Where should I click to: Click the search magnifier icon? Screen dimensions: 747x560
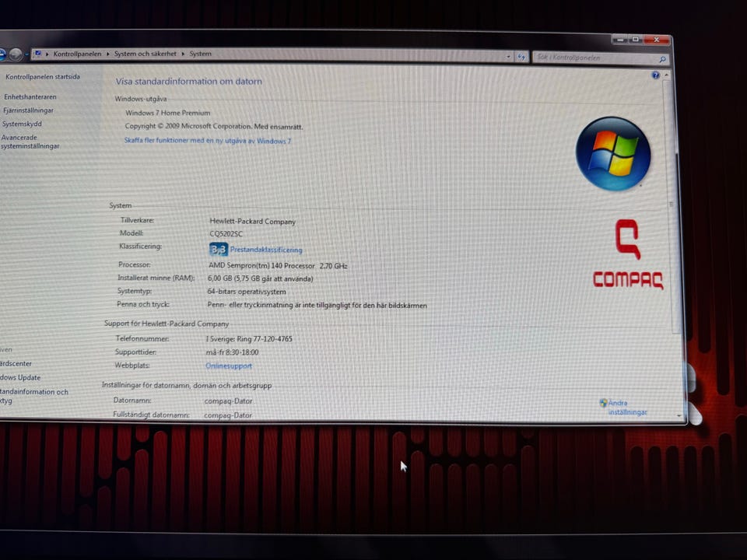click(x=661, y=59)
